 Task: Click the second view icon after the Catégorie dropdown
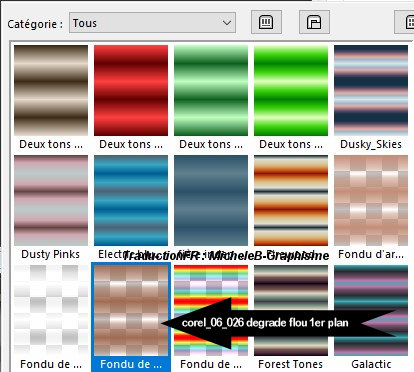click(x=314, y=22)
